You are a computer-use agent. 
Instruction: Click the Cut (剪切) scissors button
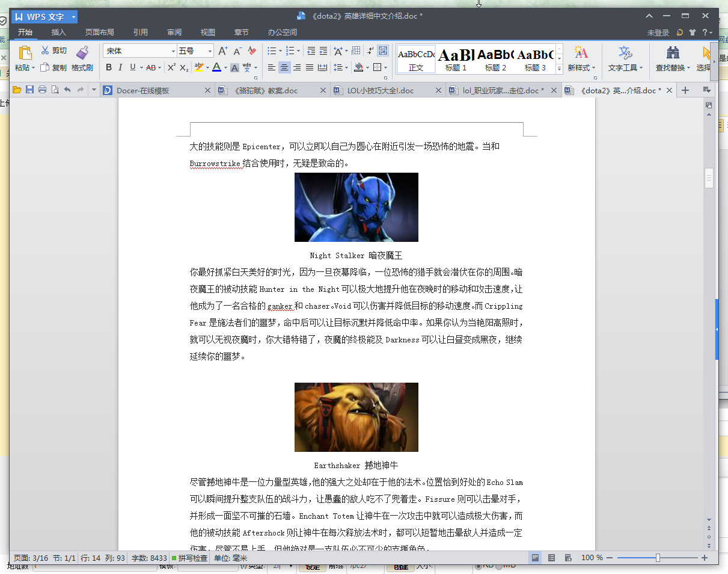coord(54,51)
